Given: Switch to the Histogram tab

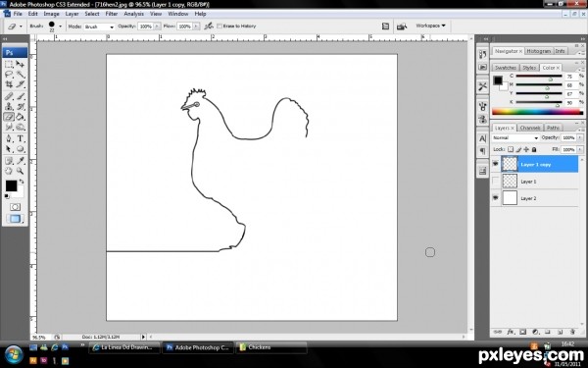Looking at the screenshot, I should [x=538, y=51].
